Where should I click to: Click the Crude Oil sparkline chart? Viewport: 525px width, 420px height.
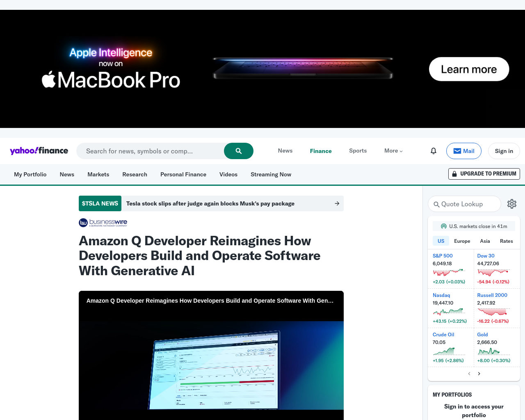point(449,351)
